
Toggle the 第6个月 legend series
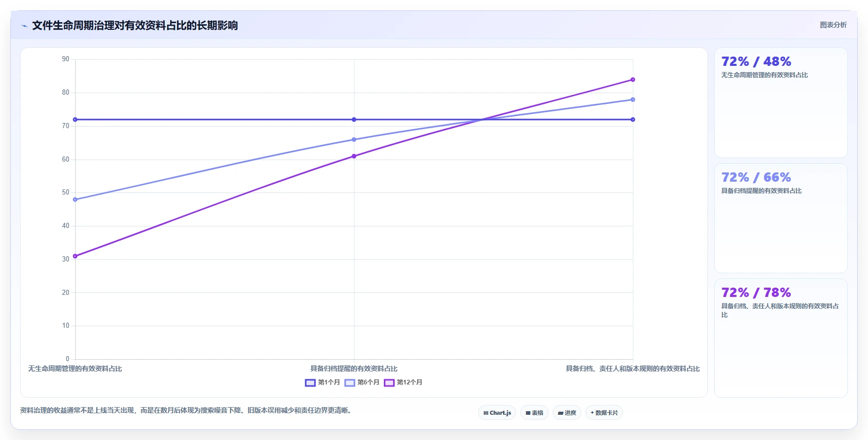[362, 382]
